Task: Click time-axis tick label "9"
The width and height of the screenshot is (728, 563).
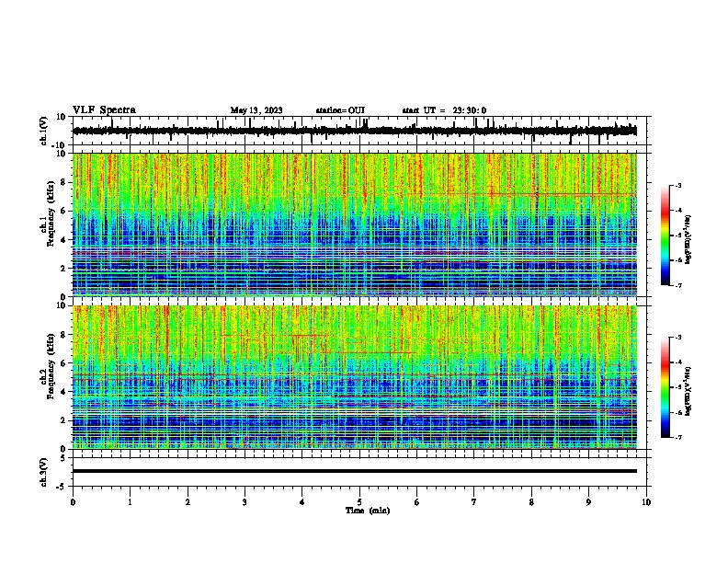Action: pyautogui.click(x=588, y=502)
